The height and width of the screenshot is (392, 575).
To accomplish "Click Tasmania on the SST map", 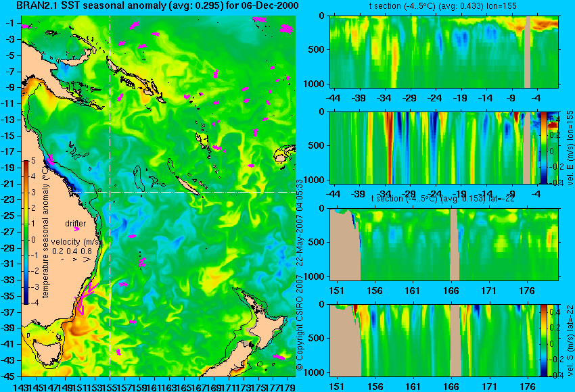I will click(x=47, y=352).
